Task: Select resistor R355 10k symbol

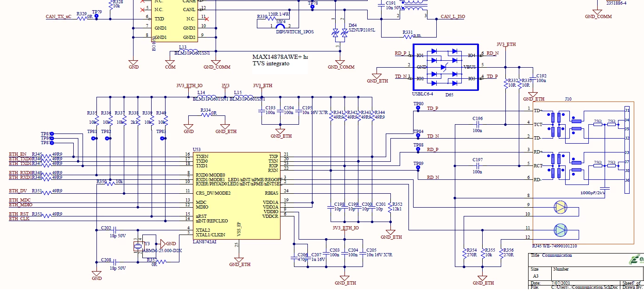Action: point(483,253)
